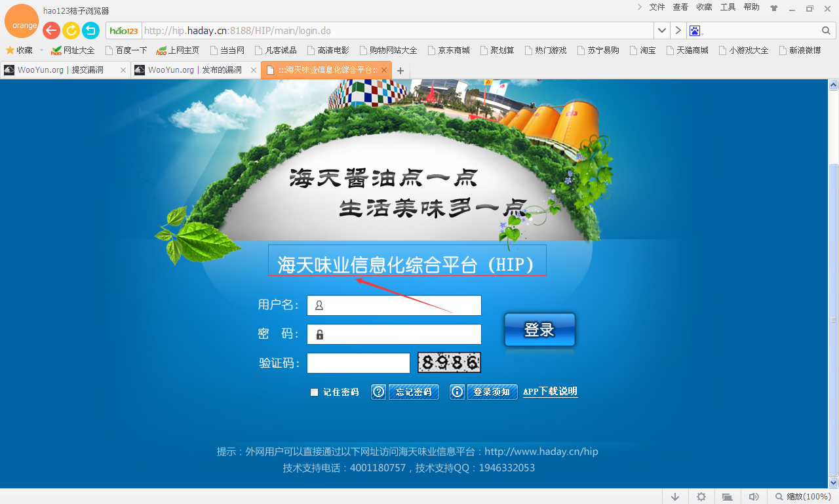Click the question mark icon beside 忘记密码
Viewport: 839px width, 504px height.
coord(378,392)
